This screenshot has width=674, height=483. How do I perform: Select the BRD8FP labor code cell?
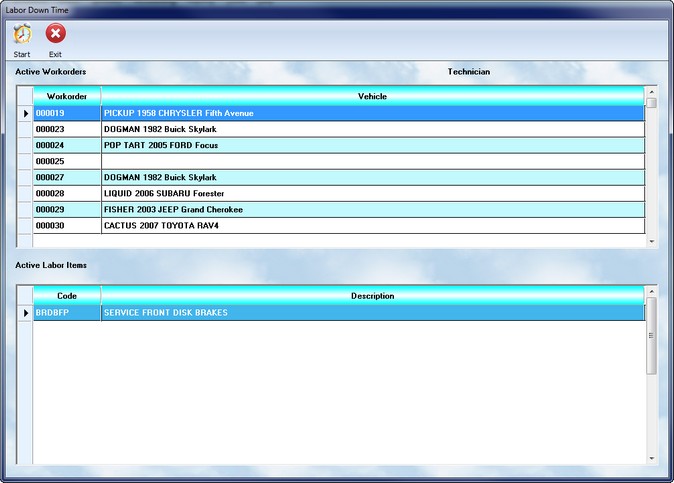tap(67, 313)
